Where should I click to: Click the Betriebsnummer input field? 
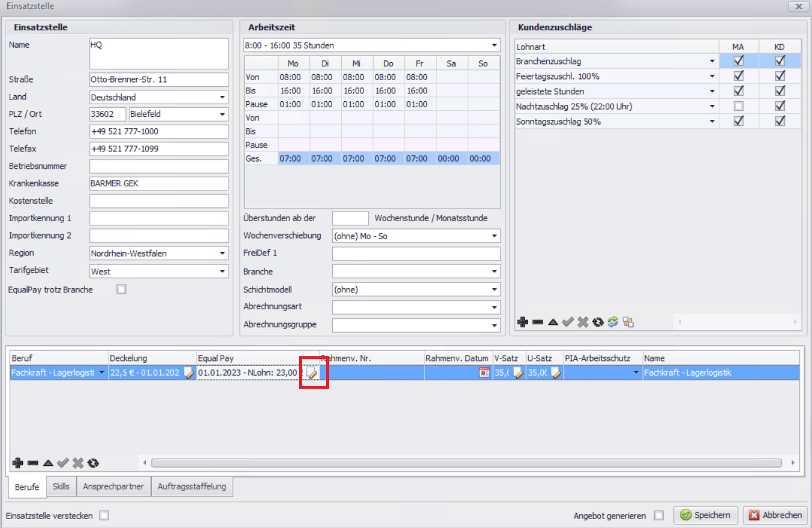click(159, 166)
